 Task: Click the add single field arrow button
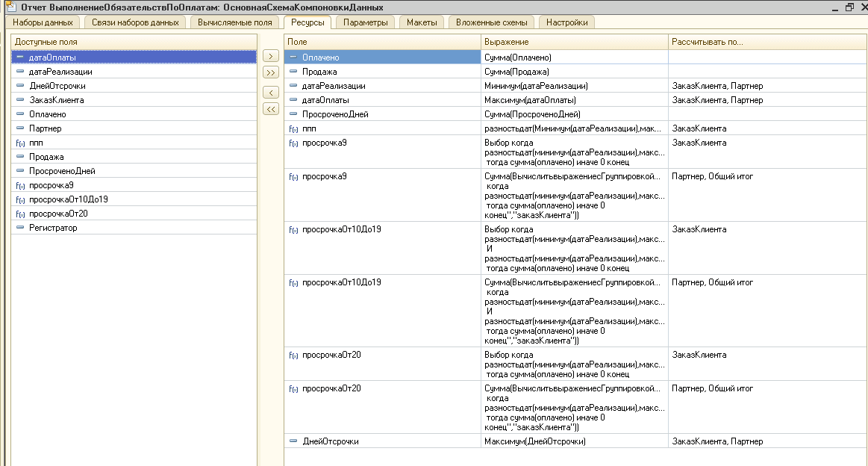pos(270,57)
